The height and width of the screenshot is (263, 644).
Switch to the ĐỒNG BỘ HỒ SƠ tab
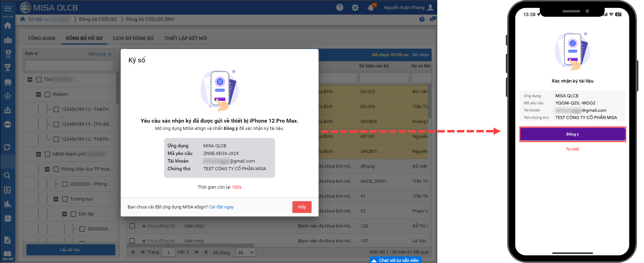pyautogui.click(x=84, y=38)
